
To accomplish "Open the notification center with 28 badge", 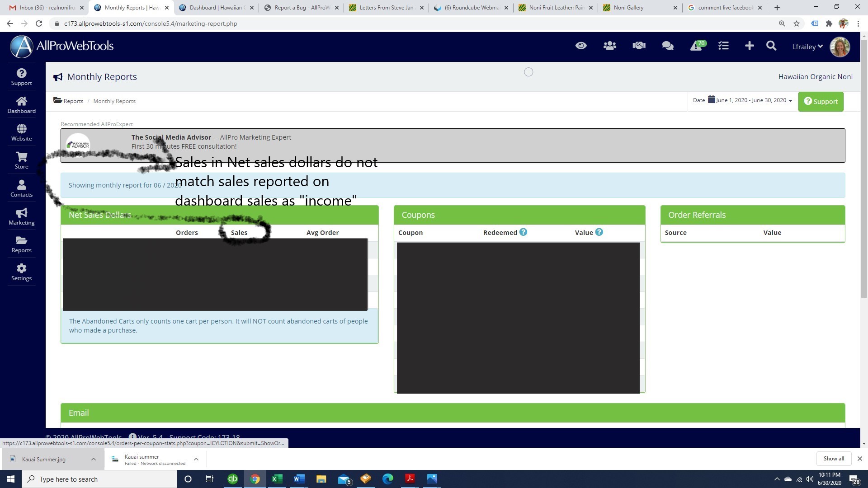I will [854, 479].
